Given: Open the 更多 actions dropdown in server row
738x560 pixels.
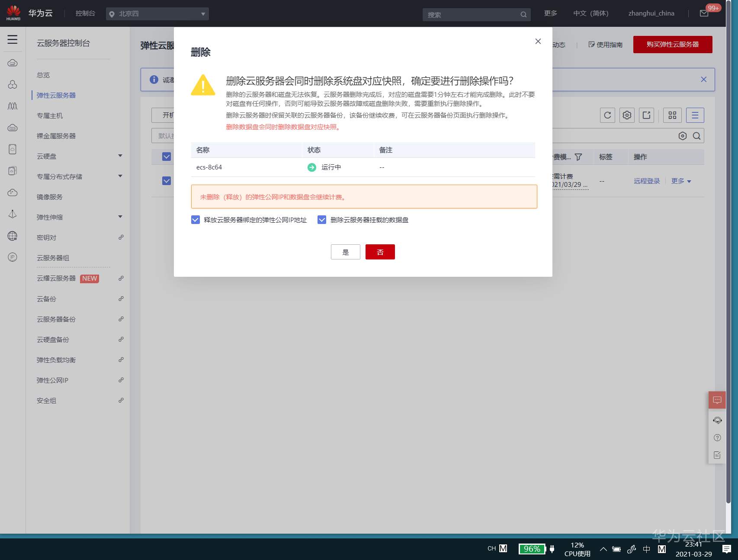Looking at the screenshot, I should coord(681,181).
